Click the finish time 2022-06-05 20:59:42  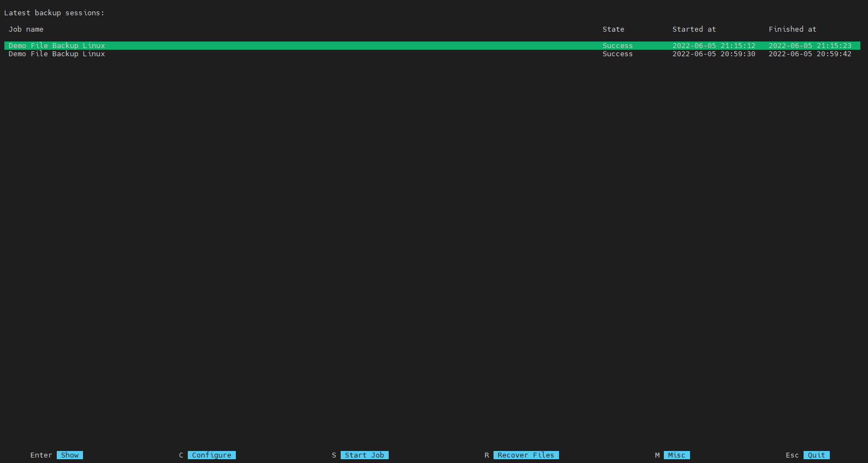click(810, 54)
